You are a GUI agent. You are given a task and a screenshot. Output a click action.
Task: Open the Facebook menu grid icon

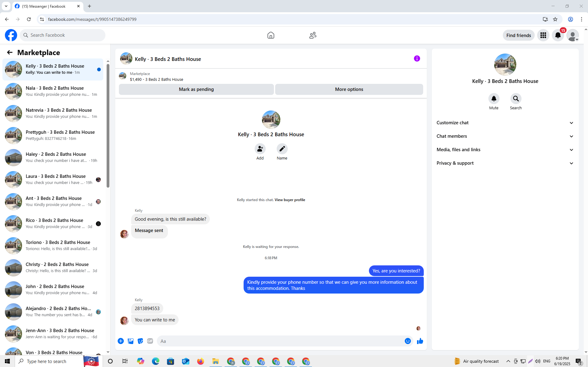point(543,35)
